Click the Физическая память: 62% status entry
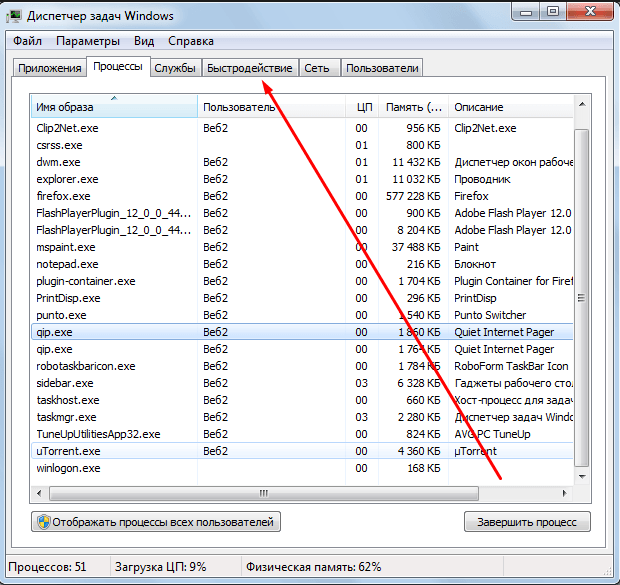This screenshot has height=585, width=620. (x=314, y=567)
